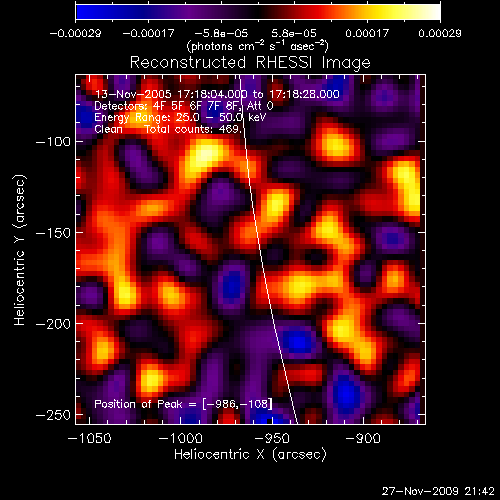The image size is (500, 500).
Task: Click the units label 'photons cm-2 s-1 asec-2'
Action: [257, 46]
